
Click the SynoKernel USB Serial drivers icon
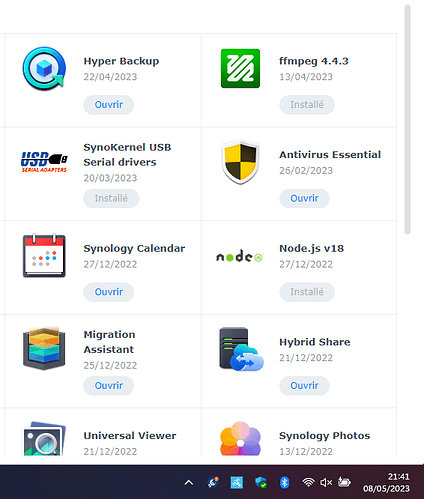[x=44, y=162]
